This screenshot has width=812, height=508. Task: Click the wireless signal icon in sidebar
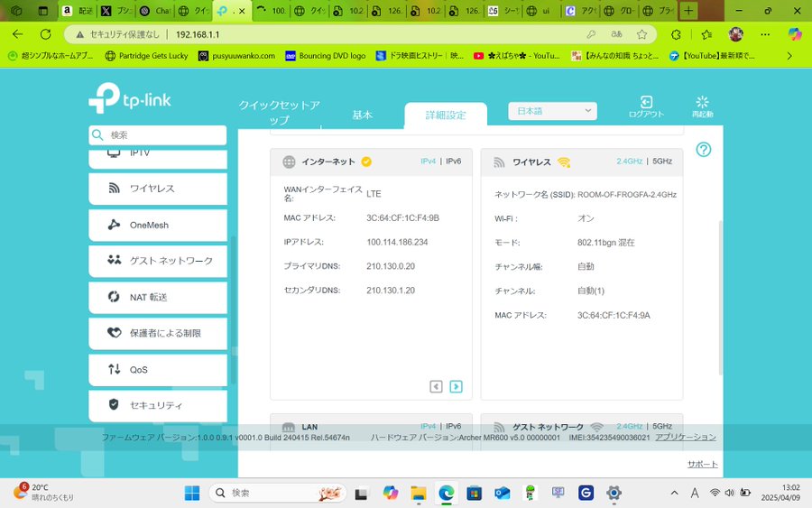click(114, 188)
